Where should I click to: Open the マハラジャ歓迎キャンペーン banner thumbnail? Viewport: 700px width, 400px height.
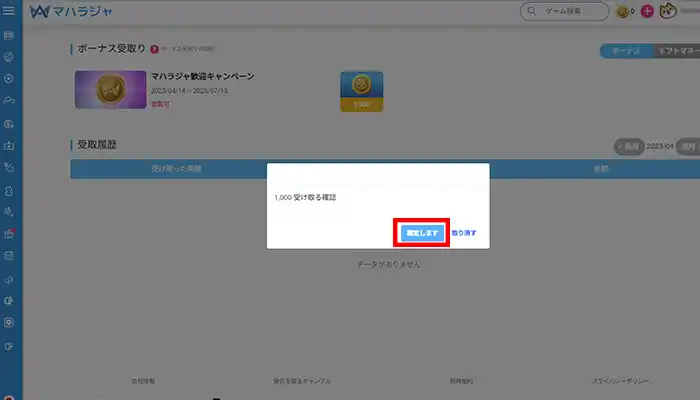click(x=110, y=90)
